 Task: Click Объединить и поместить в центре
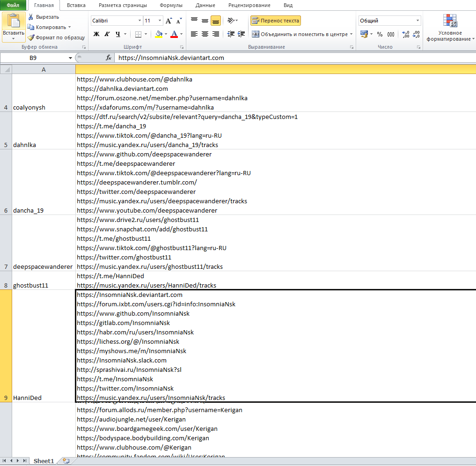coord(300,34)
